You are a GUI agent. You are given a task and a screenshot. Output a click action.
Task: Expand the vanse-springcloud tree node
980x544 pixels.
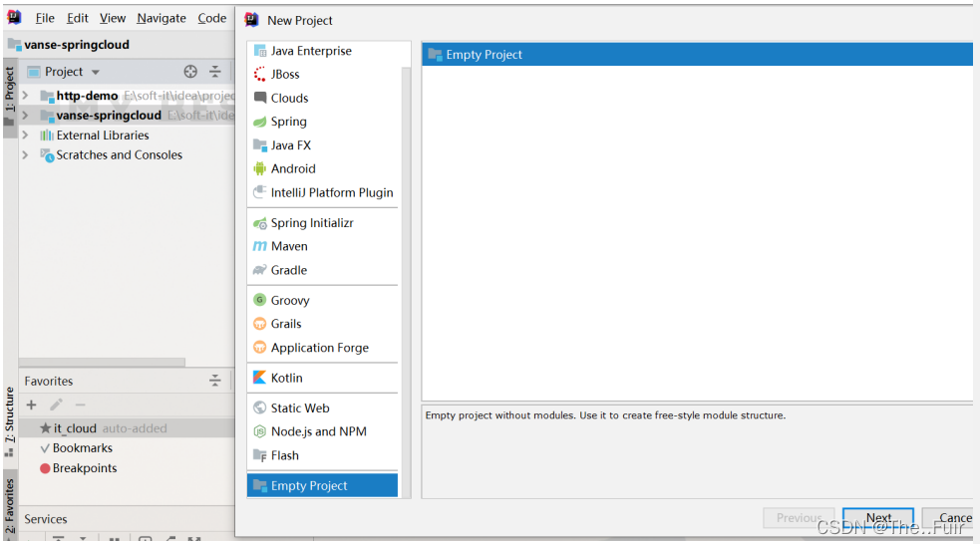(26, 115)
